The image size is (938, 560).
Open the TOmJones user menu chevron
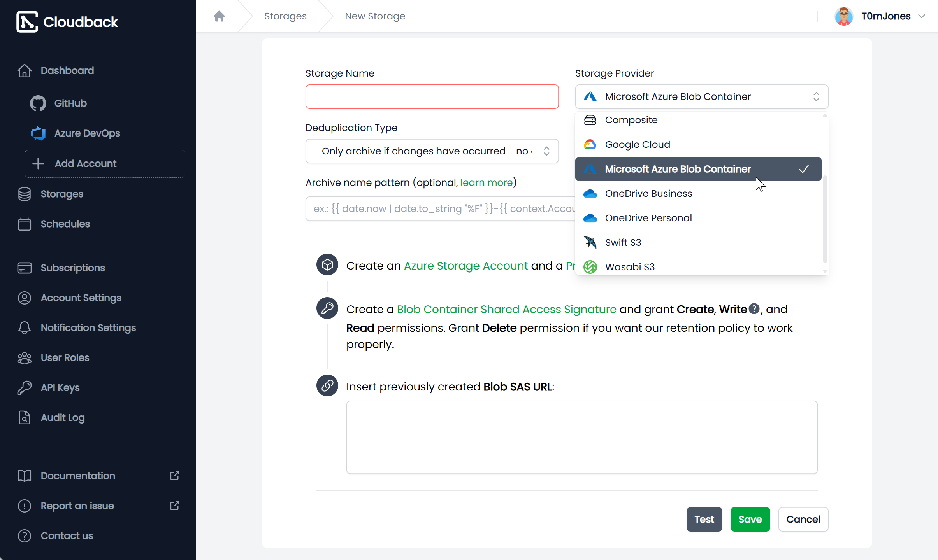coord(922,16)
